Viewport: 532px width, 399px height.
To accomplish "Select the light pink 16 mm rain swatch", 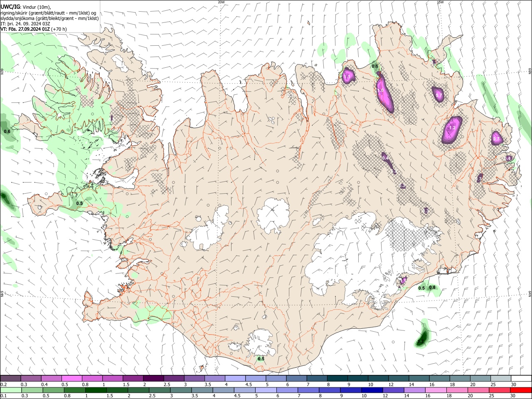I will (436, 390).
